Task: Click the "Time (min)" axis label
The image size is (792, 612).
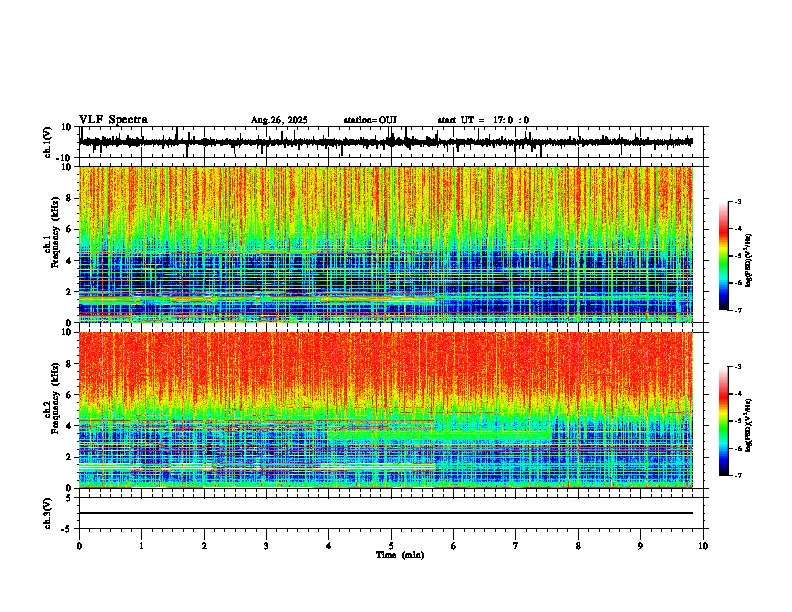Action: coord(400,555)
